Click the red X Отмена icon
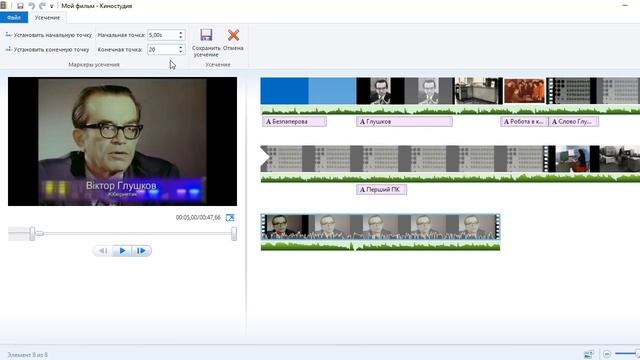Screen dimensions: 640x360 pos(233,35)
